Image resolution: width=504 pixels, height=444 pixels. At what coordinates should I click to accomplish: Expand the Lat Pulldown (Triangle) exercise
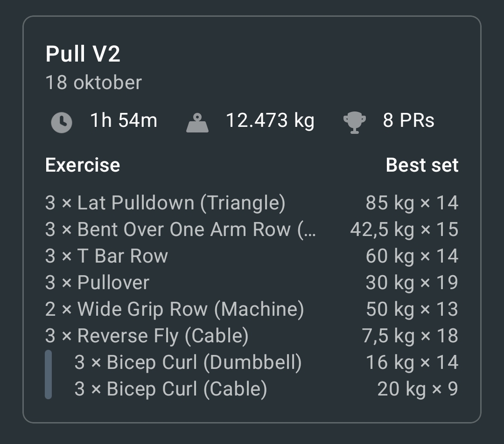click(x=180, y=203)
